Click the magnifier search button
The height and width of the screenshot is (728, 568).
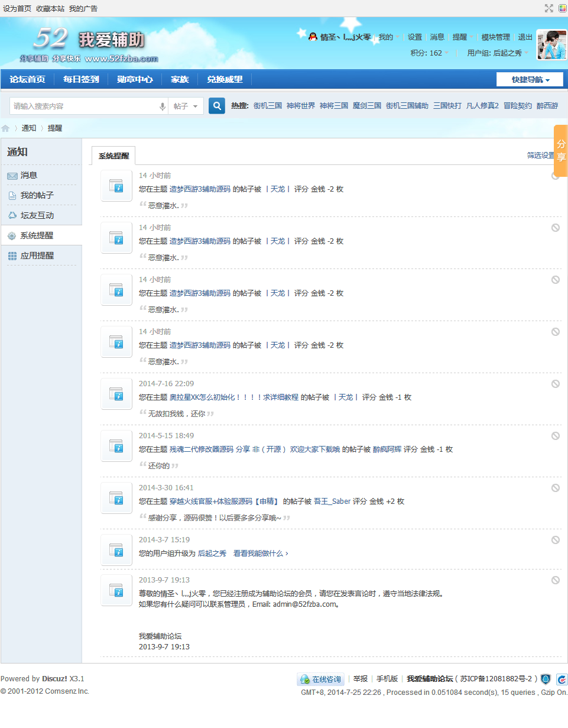click(217, 106)
